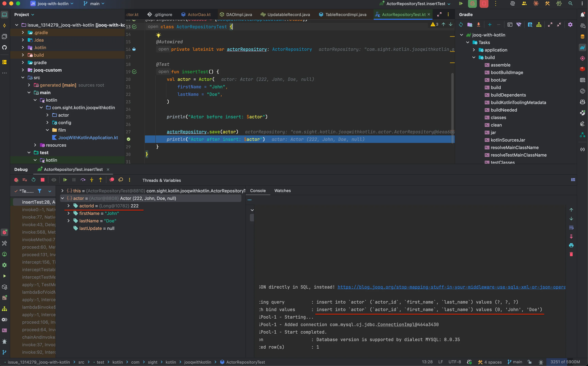
Task: Open the Watches tab in debugger
Action: pyautogui.click(x=283, y=191)
